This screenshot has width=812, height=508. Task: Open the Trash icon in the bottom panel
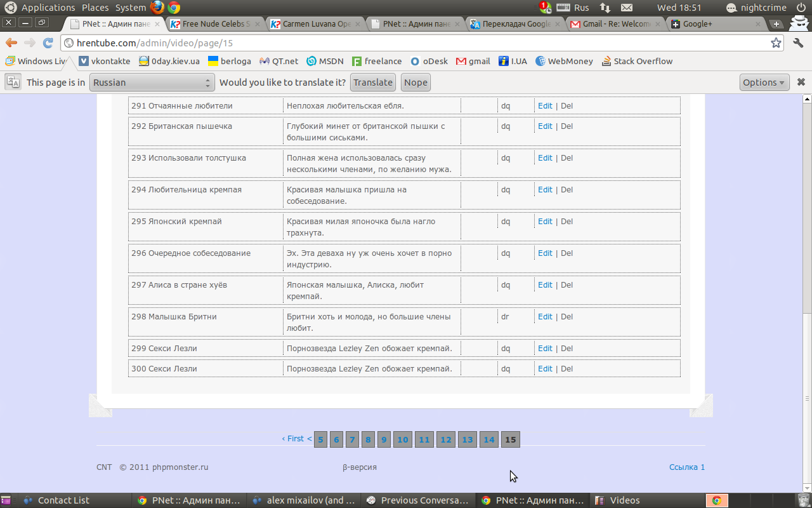[804, 500]
